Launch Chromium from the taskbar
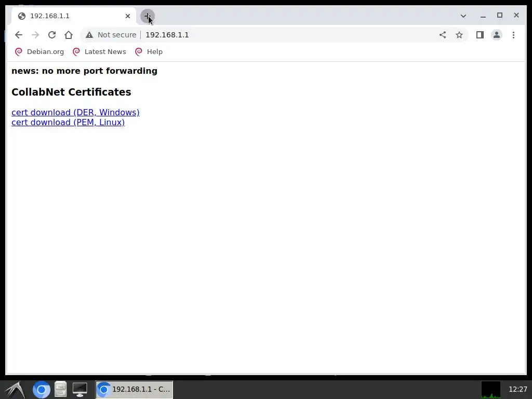Viewport: 532px width, 399px height. click(42, 390)
